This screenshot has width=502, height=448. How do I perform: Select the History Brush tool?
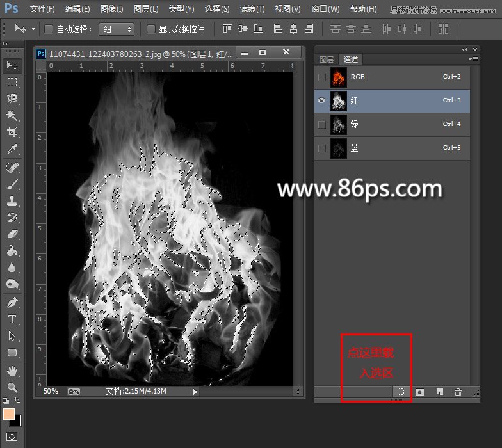12,218
